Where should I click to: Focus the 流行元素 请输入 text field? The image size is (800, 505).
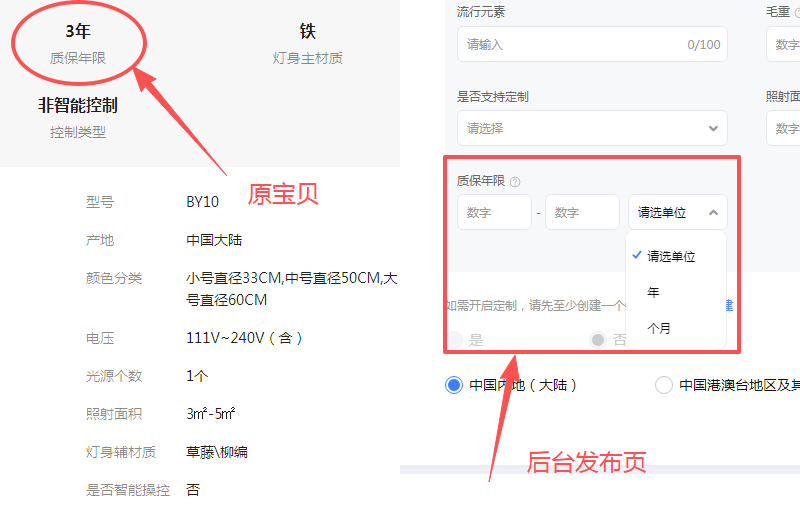point(570,44)
